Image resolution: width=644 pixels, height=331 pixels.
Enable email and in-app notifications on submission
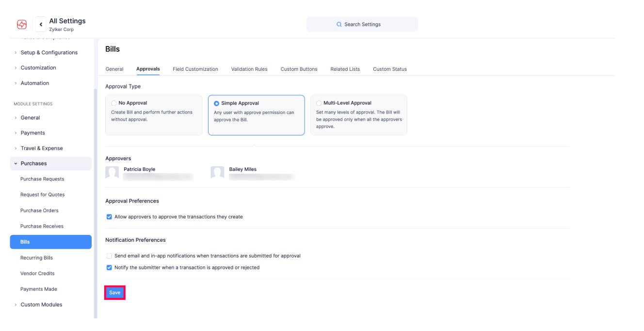109,256
